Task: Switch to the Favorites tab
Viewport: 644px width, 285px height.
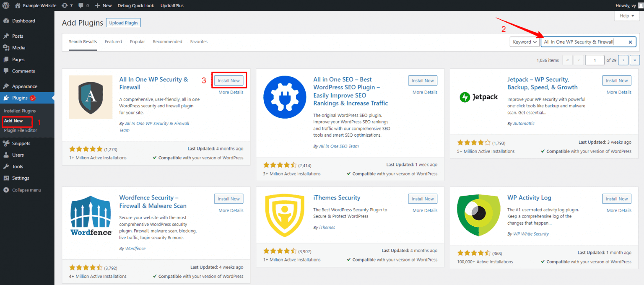Action: [x=199, y=42]
